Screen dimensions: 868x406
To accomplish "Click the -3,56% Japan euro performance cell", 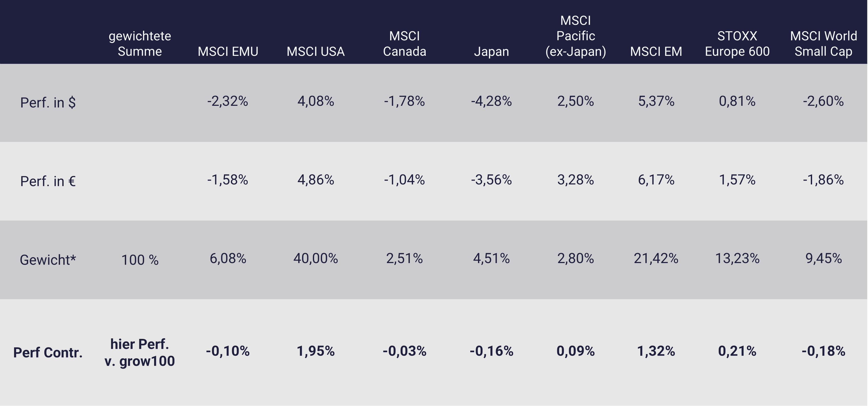I will tap(491, 180).
